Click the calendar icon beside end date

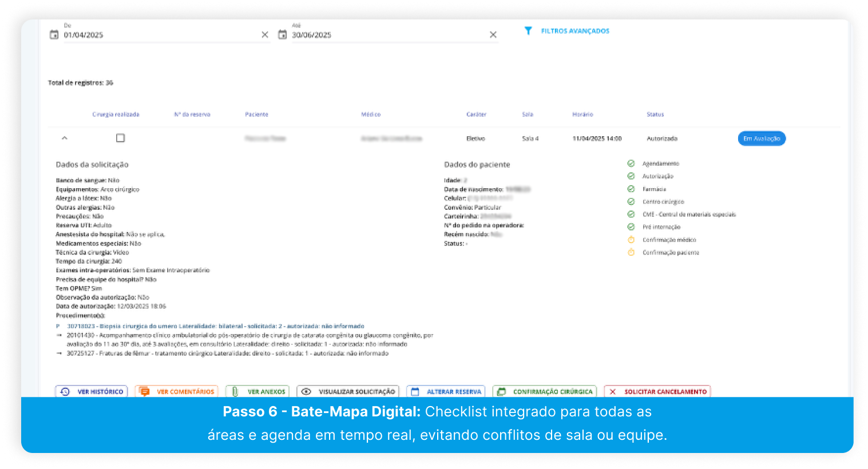coord(282,35)
